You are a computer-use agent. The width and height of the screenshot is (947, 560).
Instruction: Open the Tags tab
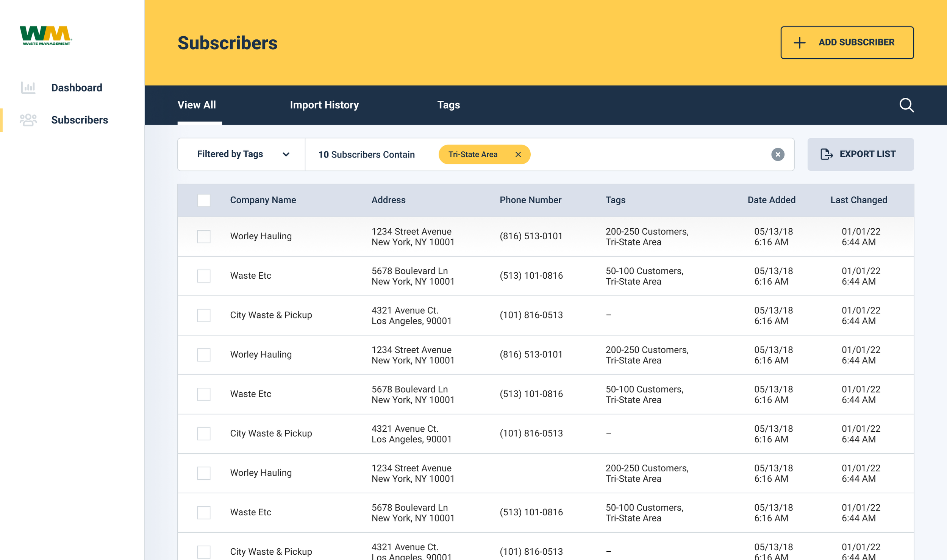[x=448, y=105]
